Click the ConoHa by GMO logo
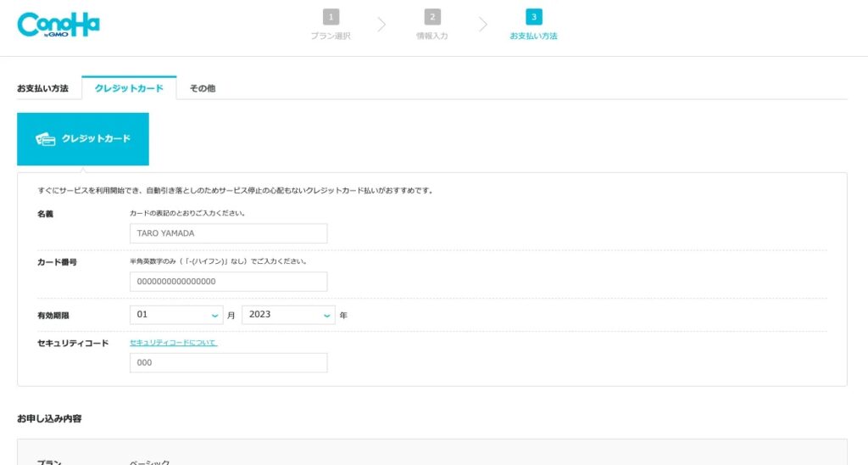This screenshot has width=868, height=465. point(58,25)
